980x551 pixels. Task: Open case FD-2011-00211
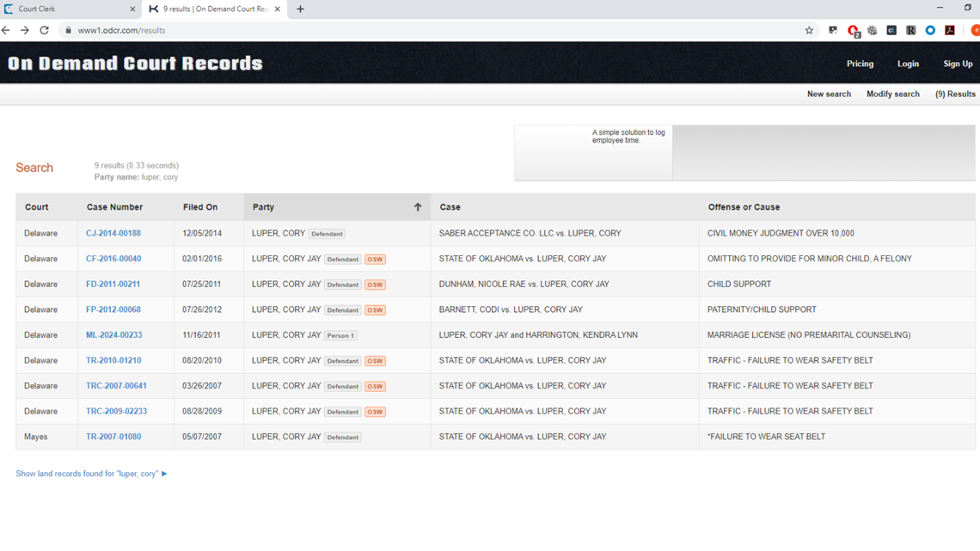point(113,285)
